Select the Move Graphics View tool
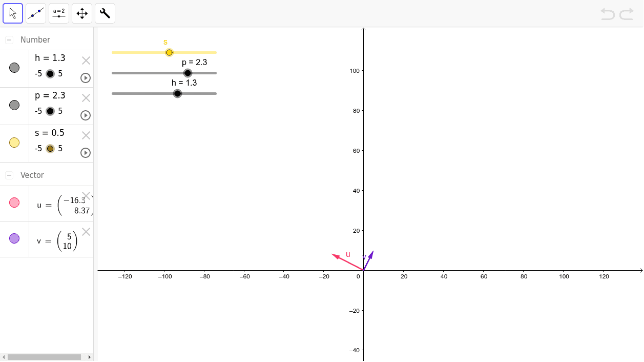This screenshot has height=362, width=644. 82,13
